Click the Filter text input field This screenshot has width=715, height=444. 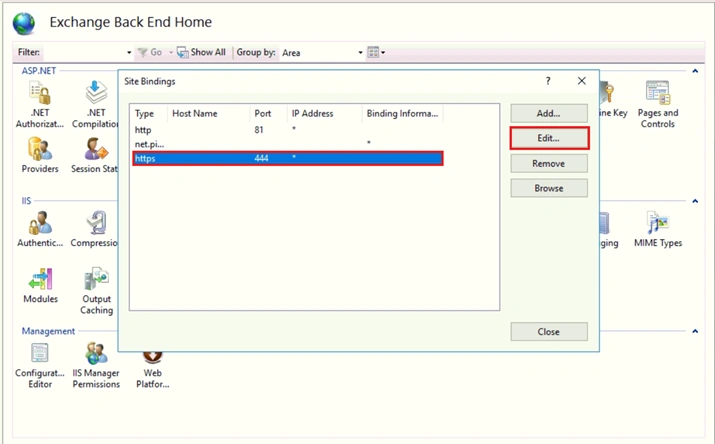tap(83, 53)
